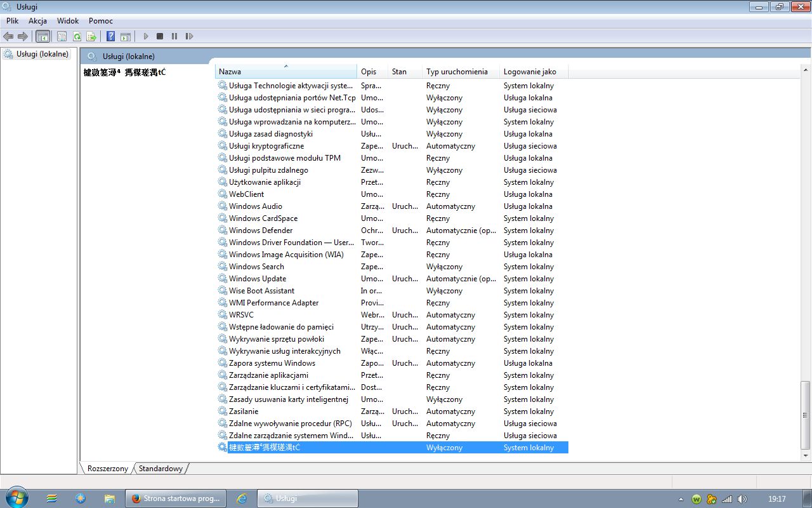Screen dimensions: 812x508
Task: Open the Akcja menu
Action: (x=37, y=21)
